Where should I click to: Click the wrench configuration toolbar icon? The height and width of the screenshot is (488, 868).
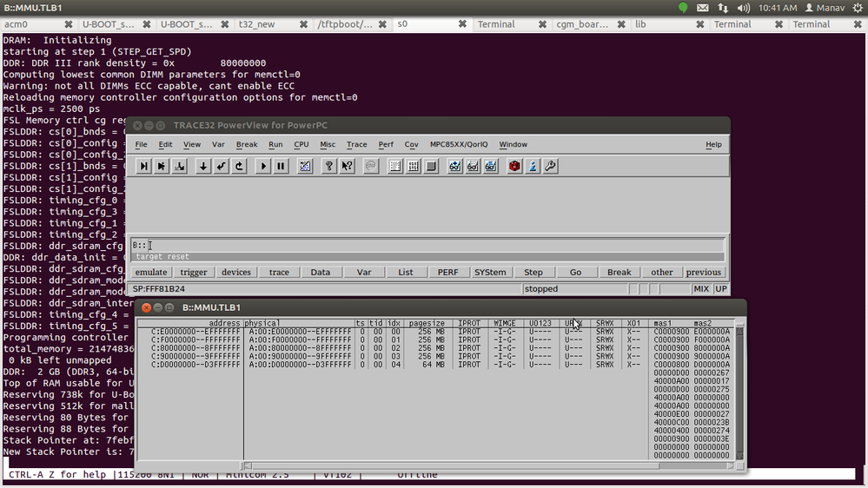550,166
